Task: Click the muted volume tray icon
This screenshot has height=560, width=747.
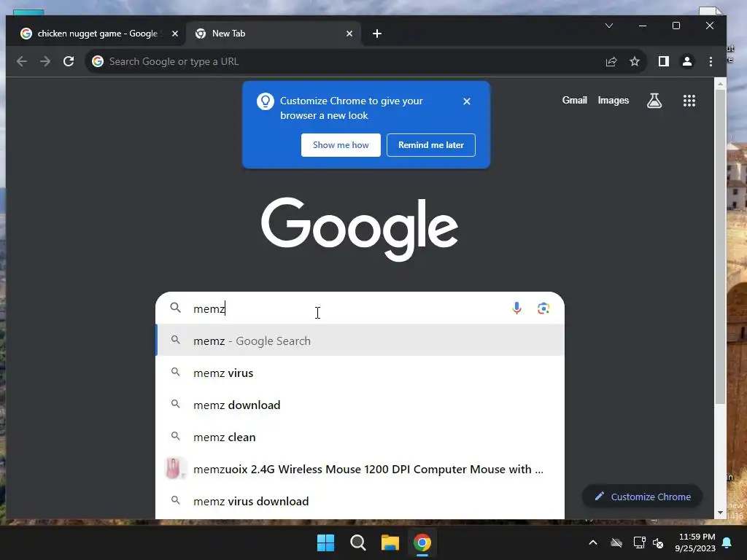Action: (x=658, y=542)
